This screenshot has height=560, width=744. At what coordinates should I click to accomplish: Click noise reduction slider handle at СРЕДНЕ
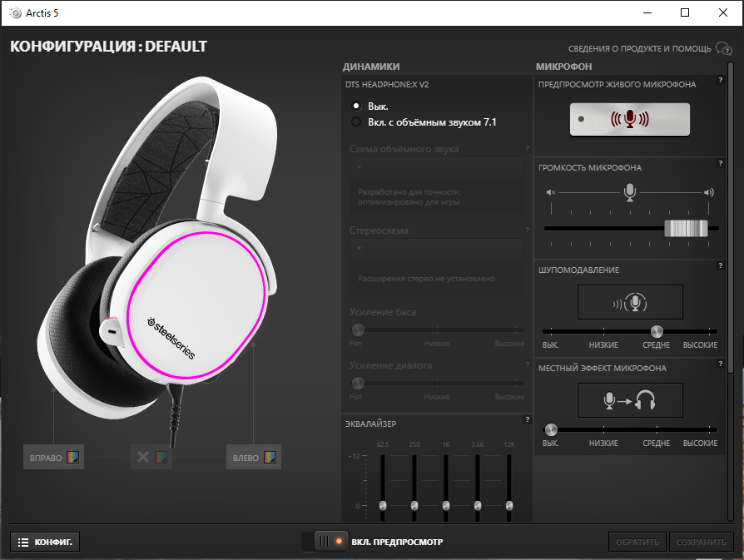point(657,331)
